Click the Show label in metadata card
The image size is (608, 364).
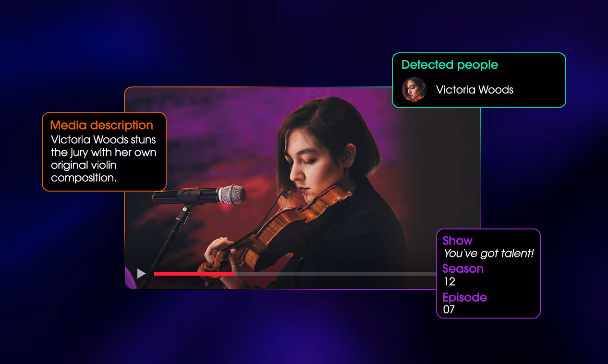(457, 241)
